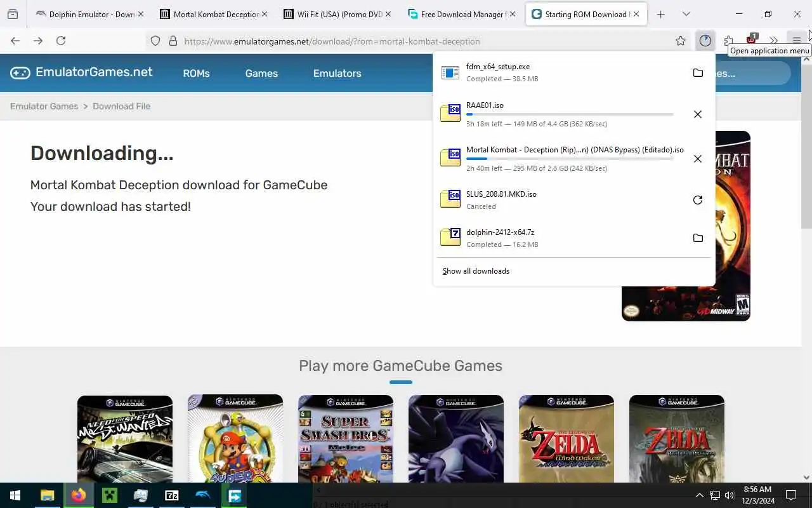Click the network status tray icon
The height and width of the screenshot is (508, 812).
click(x=714, y=495)
